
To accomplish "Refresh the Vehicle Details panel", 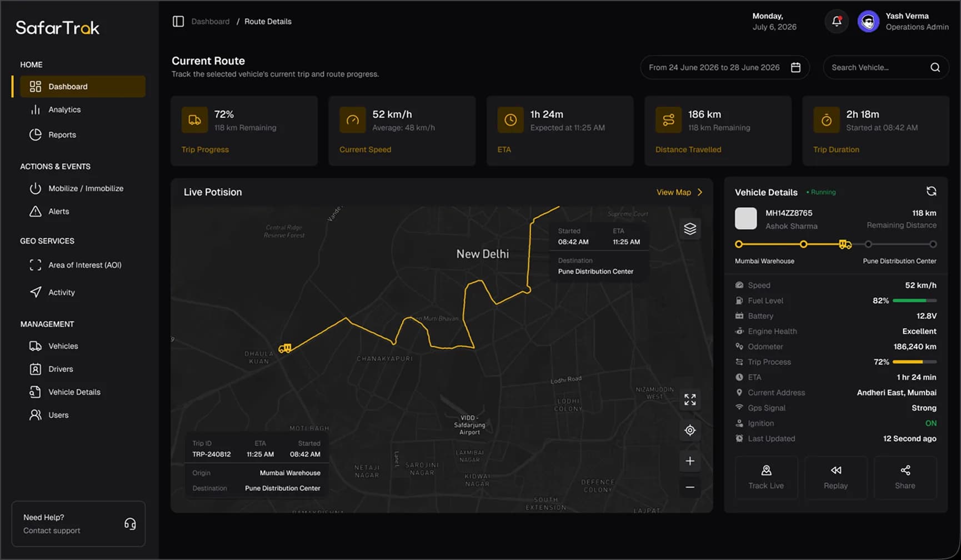I will (x=932, y=191).
